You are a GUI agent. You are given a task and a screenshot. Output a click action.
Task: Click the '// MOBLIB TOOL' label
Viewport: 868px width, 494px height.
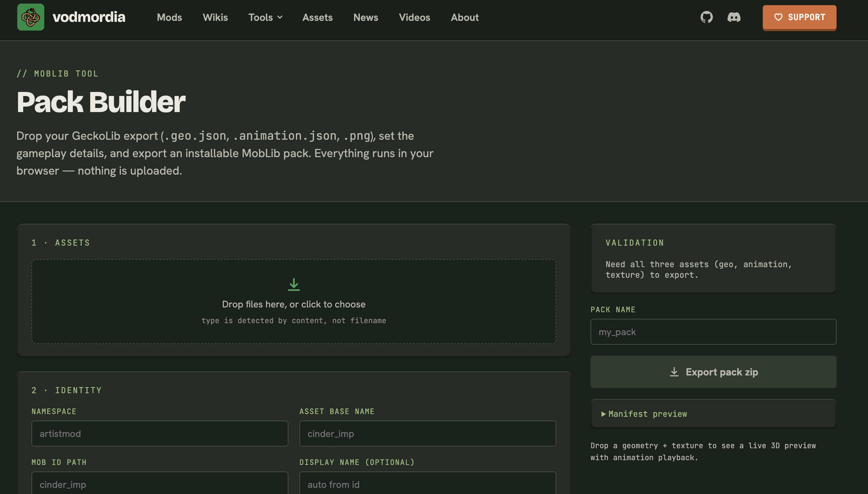(x=57, y=73)
